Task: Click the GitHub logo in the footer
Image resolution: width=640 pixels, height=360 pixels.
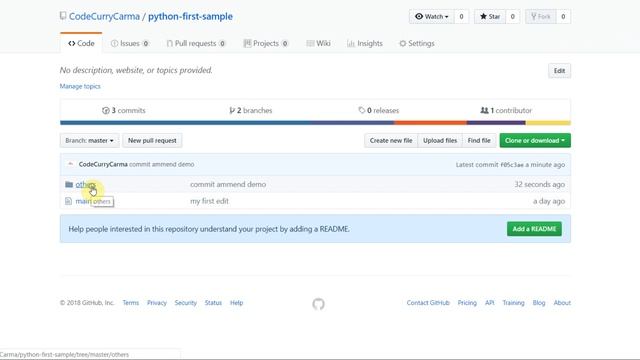Action: click(x=318, y=304)
